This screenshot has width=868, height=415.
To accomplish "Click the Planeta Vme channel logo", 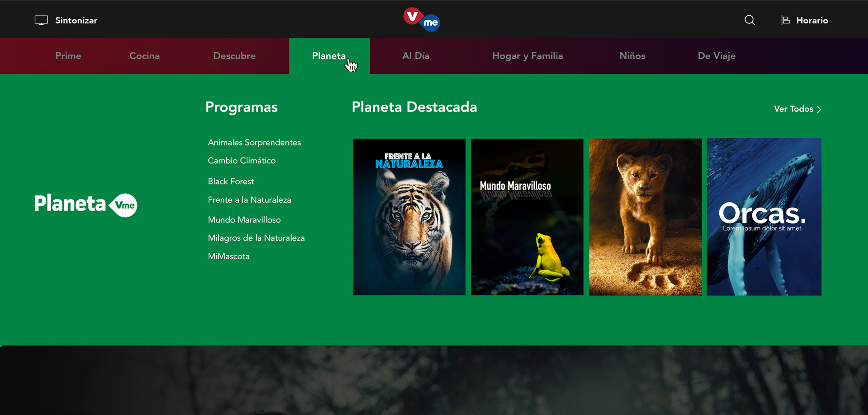I will pos(86,204).
